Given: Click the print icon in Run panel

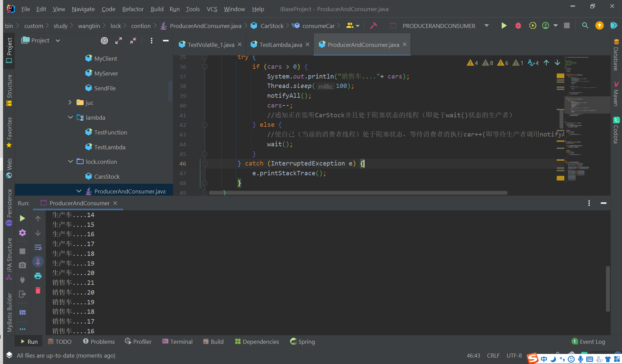Looking at the screenshot, I should [x=38, y=276].
